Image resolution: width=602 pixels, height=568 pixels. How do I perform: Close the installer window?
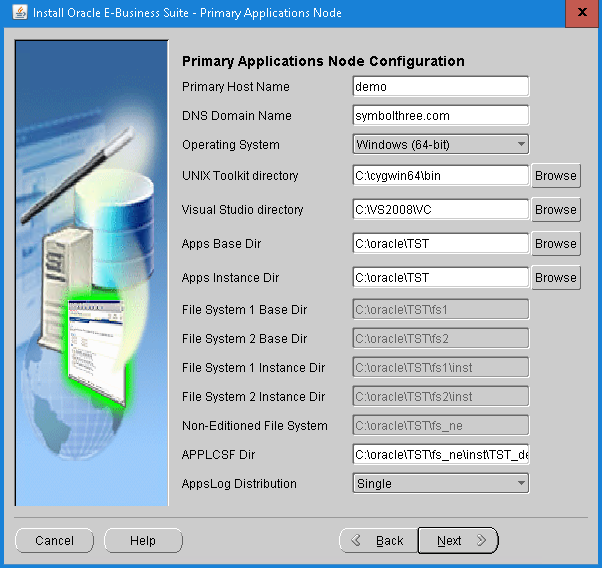coord(579,13)
